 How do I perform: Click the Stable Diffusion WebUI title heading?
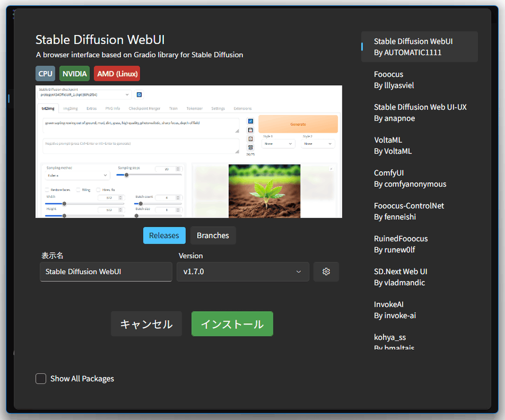(x=100, y=40)
